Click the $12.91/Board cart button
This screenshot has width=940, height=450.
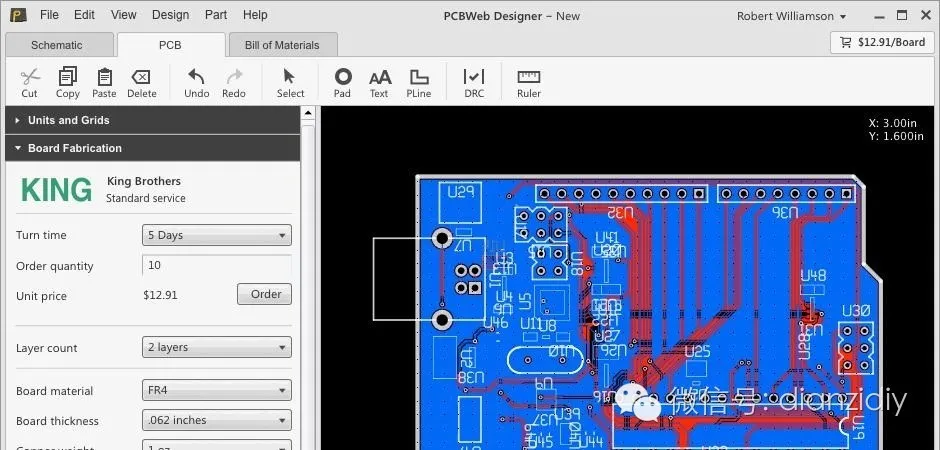coord(882,43)
